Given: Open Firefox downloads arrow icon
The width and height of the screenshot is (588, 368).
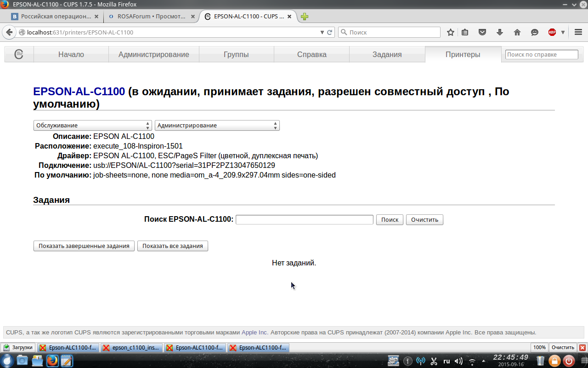Looking at the screenshot, I should [500, 32].
